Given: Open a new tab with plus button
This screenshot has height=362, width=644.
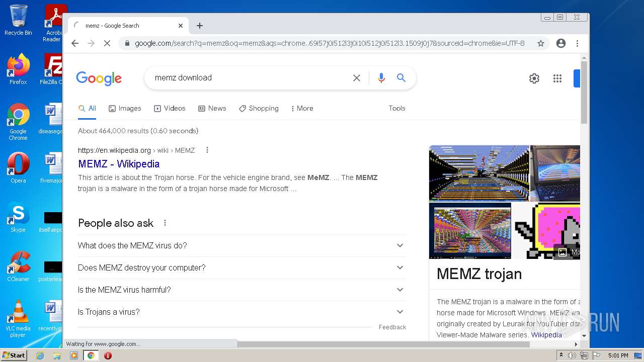Looking at the screenshot, I should [x=200, y=26].
